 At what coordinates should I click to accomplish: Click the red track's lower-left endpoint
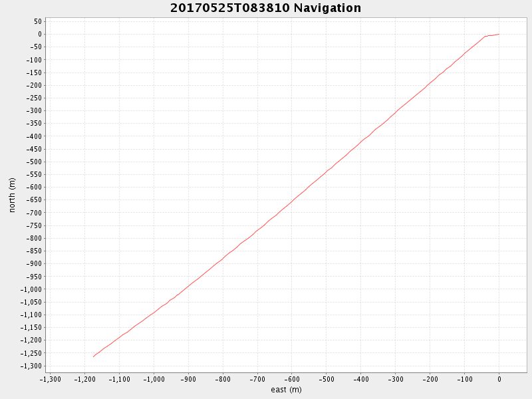(x=94, y=357)
